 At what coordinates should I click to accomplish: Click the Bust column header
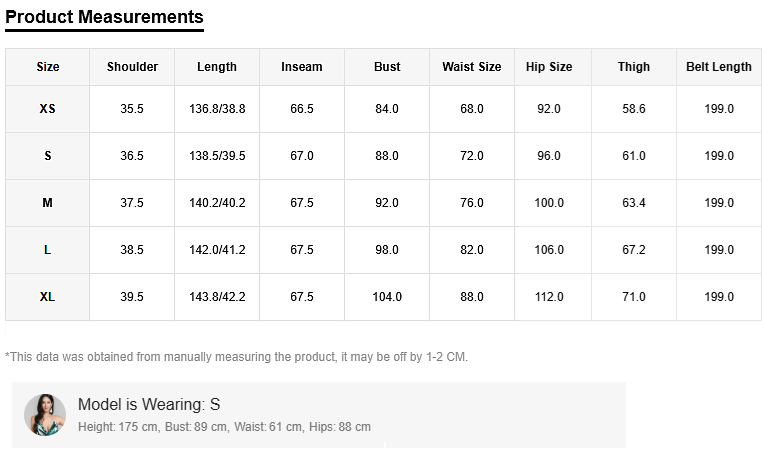(x=387, y=67)
